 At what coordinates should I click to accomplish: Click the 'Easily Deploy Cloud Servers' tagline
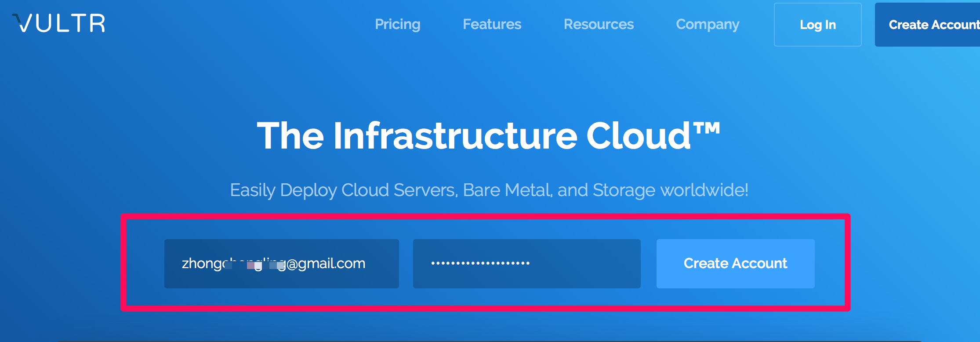[489, 190]
